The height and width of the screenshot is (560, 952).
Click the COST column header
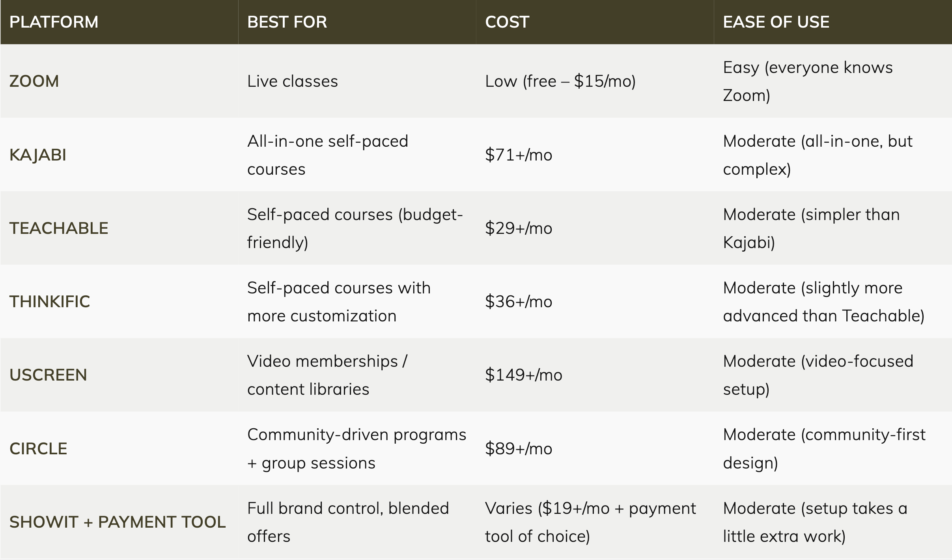[x=507, y=22]
